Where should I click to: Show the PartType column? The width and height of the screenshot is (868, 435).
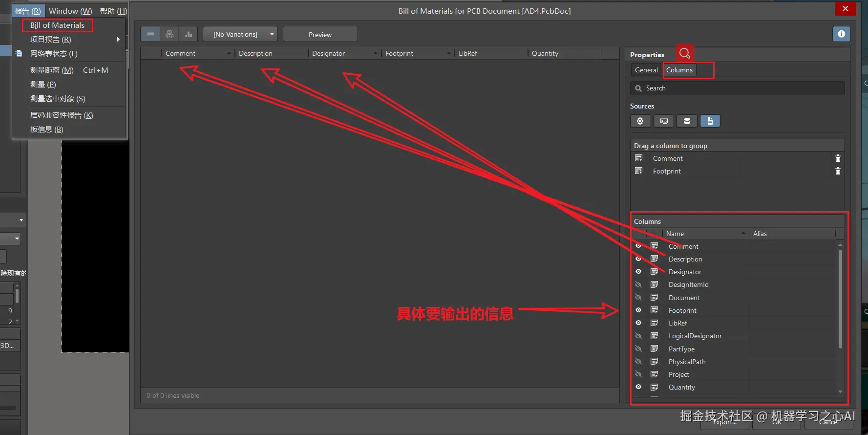pos(638,348)
